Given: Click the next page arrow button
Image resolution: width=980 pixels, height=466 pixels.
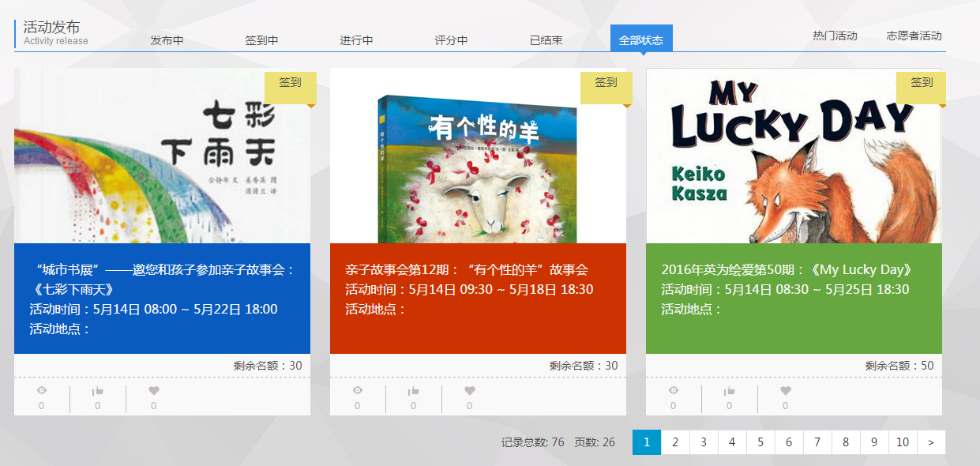Looking at the screenshot, I should [x=931, y=442].
